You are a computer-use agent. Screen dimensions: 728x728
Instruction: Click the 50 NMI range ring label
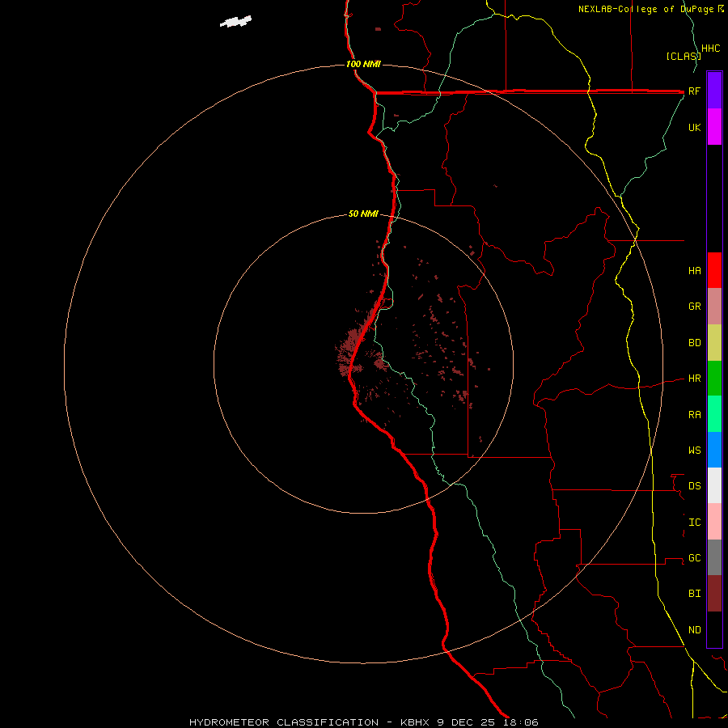coord(363,214)
